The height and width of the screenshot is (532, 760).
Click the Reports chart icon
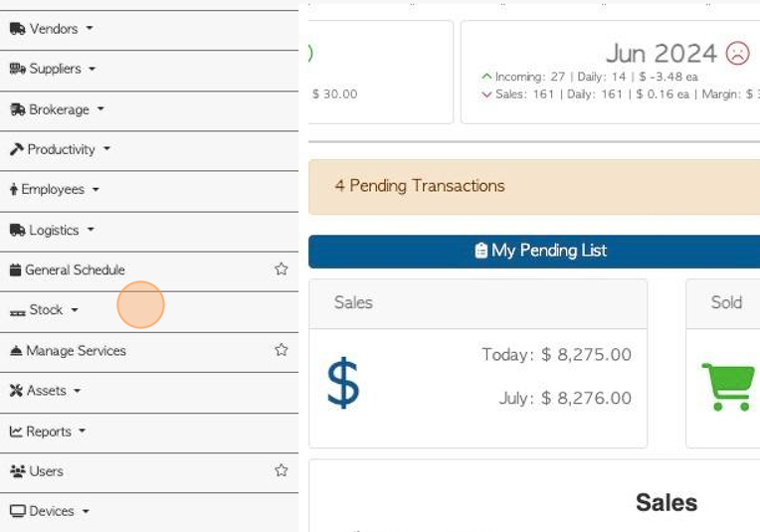pyautogui.click(x=16, y=432)
